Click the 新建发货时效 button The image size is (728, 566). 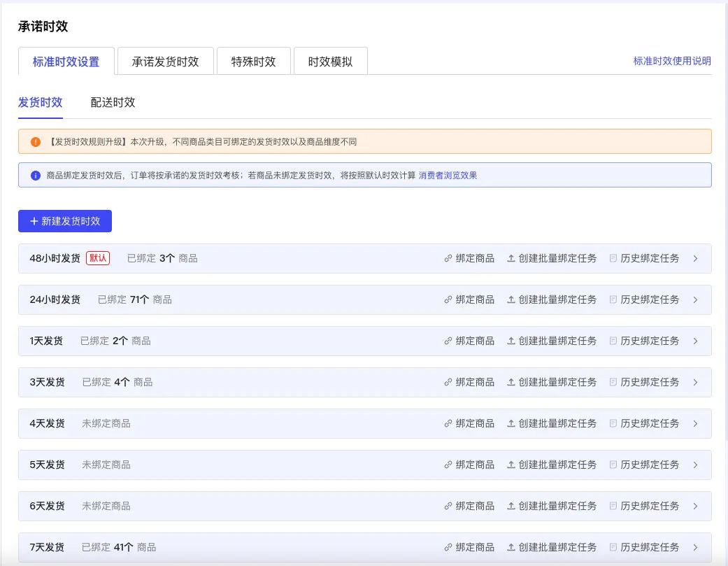point(64,221)
